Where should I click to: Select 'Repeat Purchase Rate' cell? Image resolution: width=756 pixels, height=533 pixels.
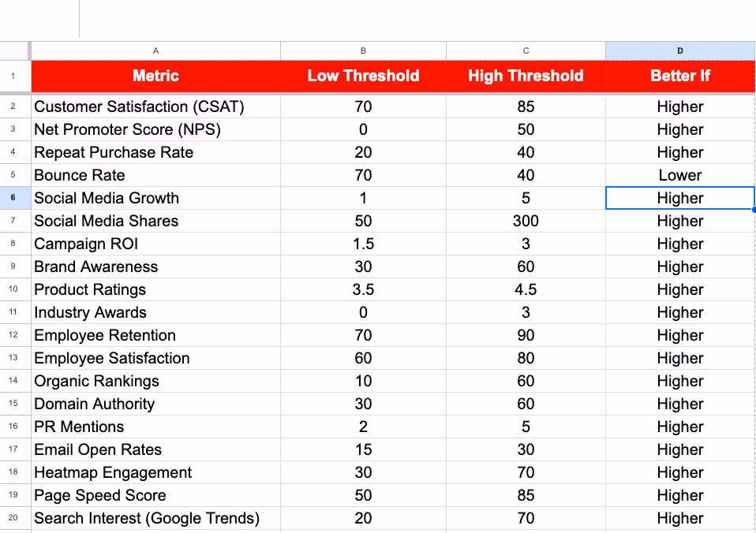coord(155,152)
